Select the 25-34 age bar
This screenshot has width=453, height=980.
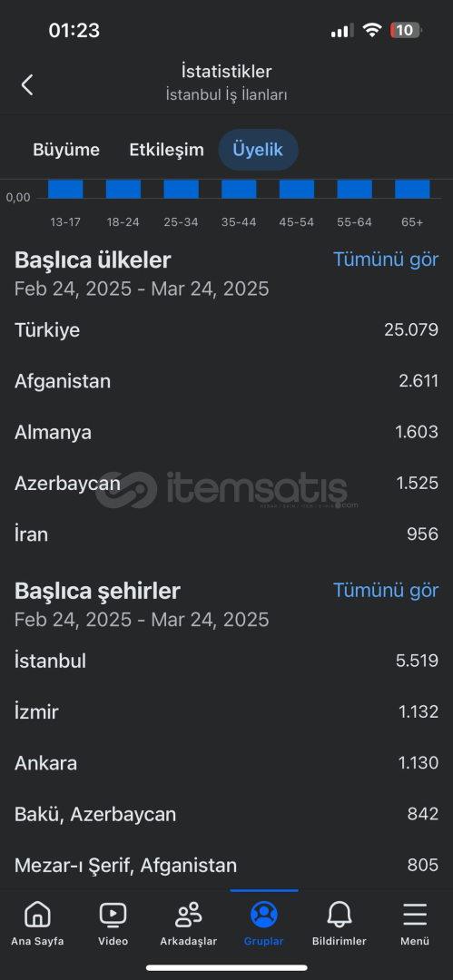[181, 190]
